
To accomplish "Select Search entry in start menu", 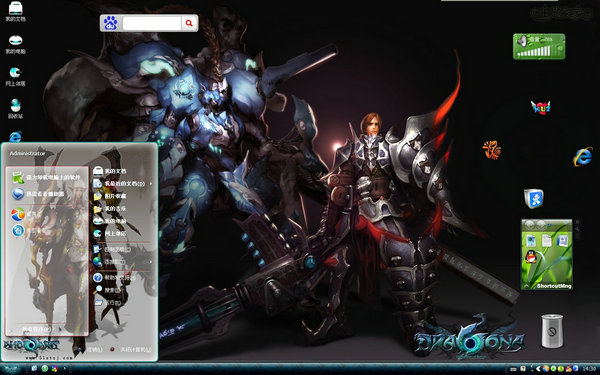I will click(108, 290).
